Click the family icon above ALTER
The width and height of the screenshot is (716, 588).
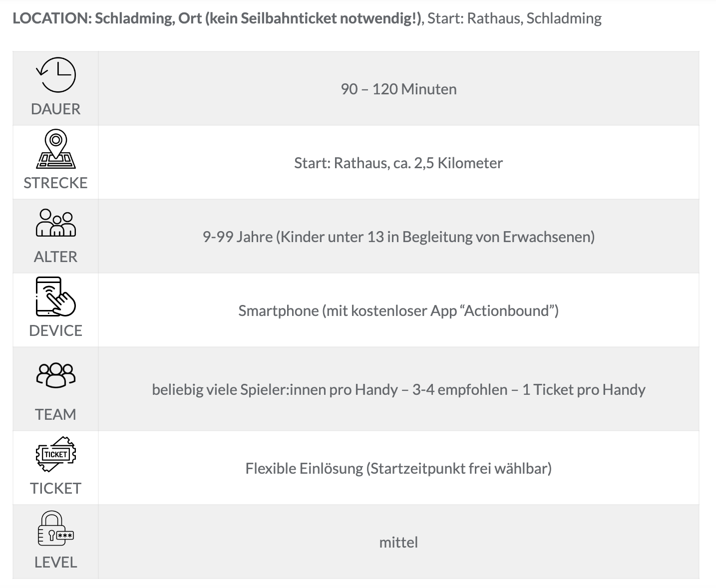pyautogui.click(x=56, y=223)
